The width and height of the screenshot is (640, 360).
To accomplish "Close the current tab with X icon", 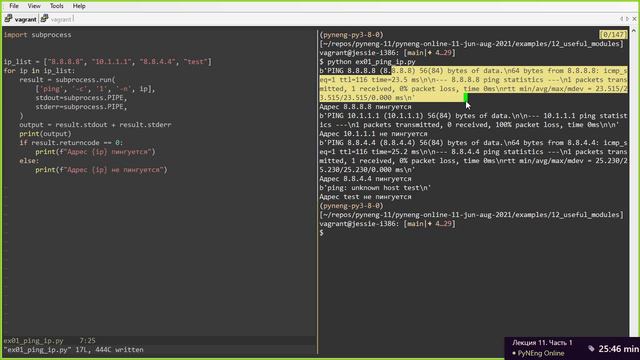I will 634,19.
